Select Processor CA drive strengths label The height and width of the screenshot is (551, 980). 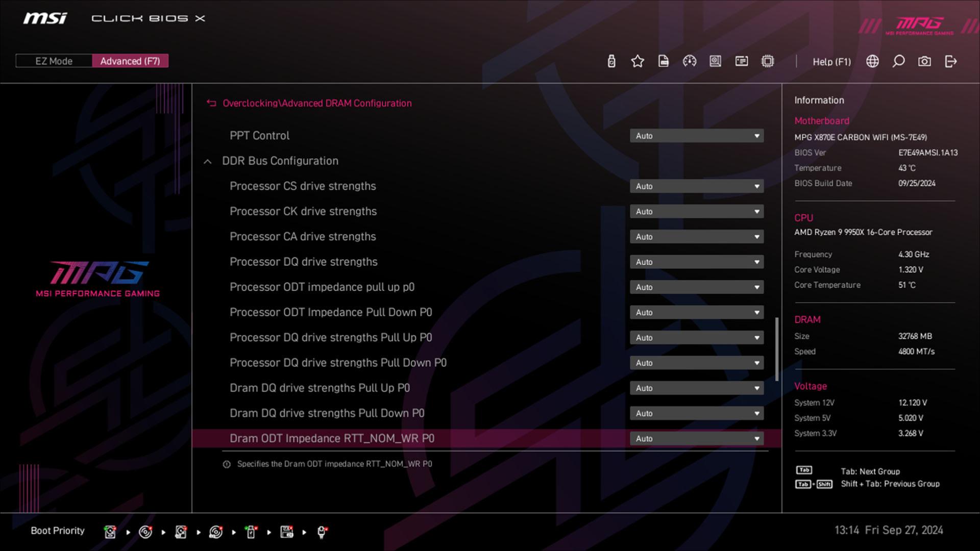click(303, 237)
